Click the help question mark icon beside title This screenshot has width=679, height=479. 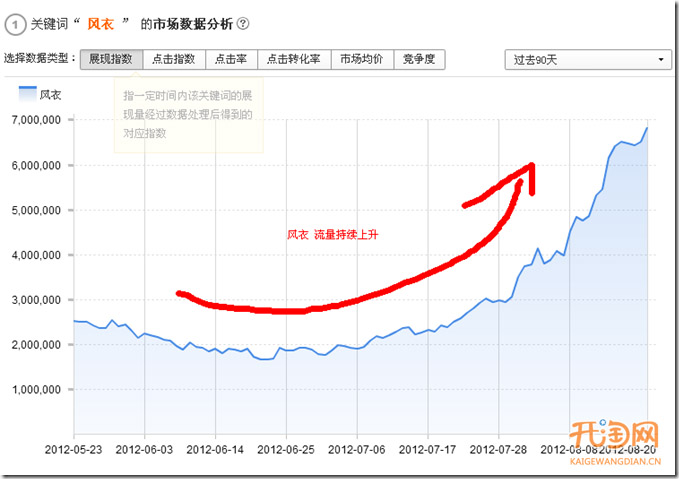coord(244,23)
